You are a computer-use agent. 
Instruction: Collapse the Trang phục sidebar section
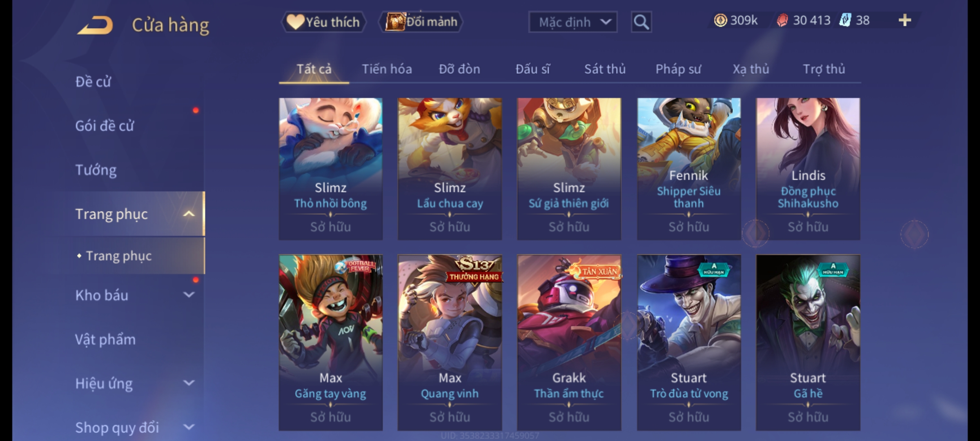189,214
